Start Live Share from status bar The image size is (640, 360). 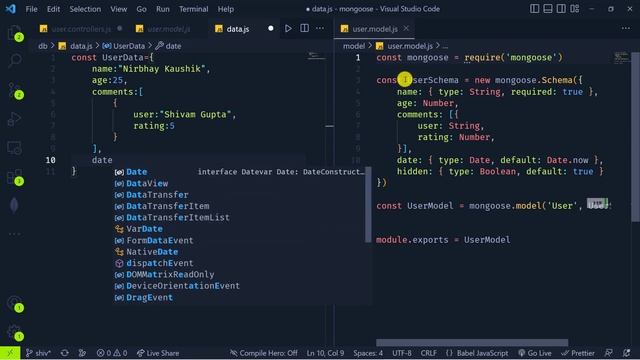pyautogui.click(x=158, y=353)
